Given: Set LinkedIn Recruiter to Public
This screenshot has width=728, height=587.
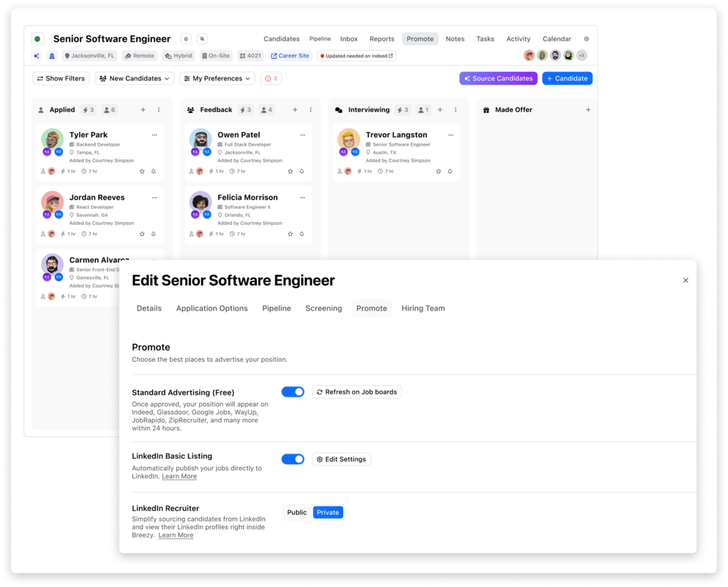Looking at the screenshot, I should [x=297, y=512].
